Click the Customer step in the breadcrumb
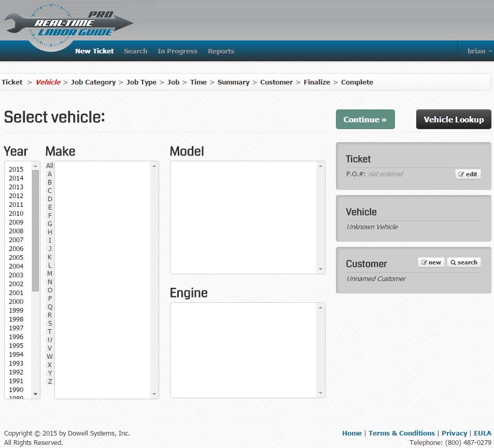Screen dimensions: 494x448 [x=276, y=82]
